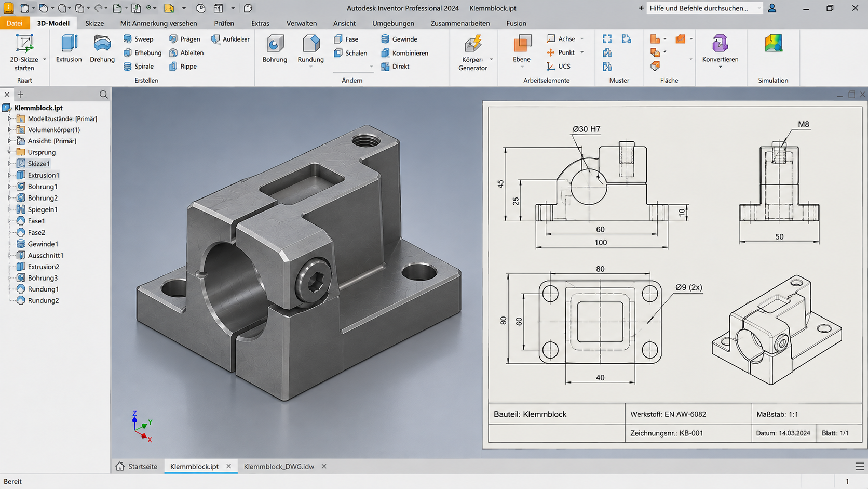The width and height of the screenshot is (868, 489).
Task: Open the Zusammenarbeiten ribbon tab
Action: (460, 23)
